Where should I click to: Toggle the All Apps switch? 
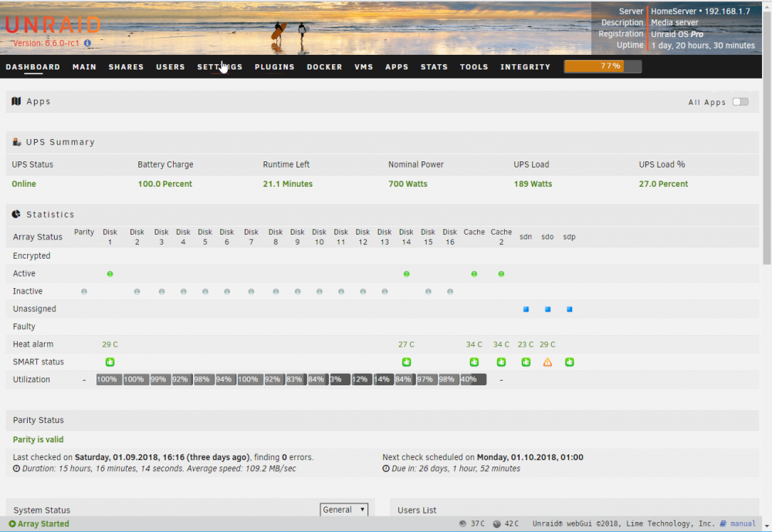pos(740,101)
